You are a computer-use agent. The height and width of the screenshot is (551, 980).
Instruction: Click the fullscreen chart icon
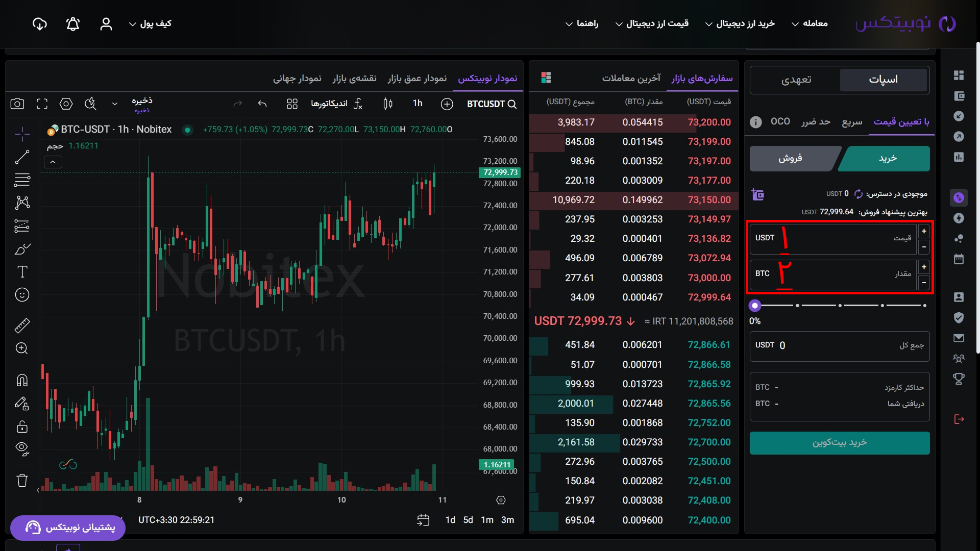pyautogui.click(x=42, y=104)
